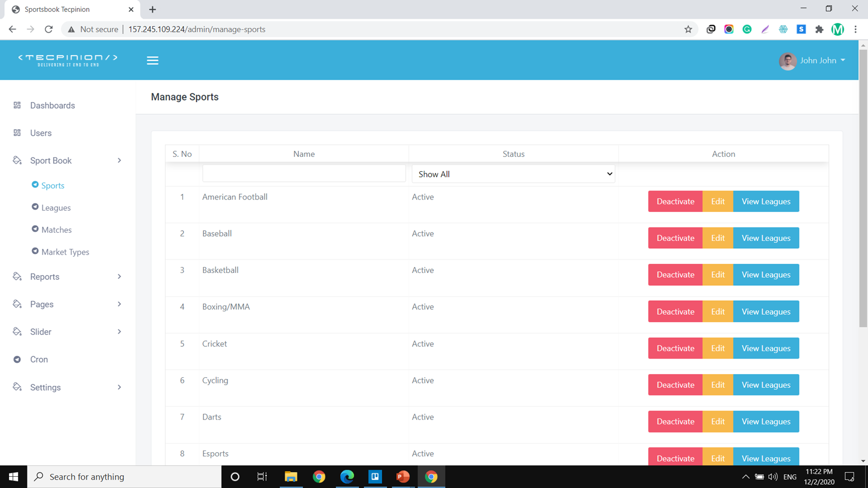Open Microsoft Edge from taskbar
868x488 pixels.
click(347, 476)
